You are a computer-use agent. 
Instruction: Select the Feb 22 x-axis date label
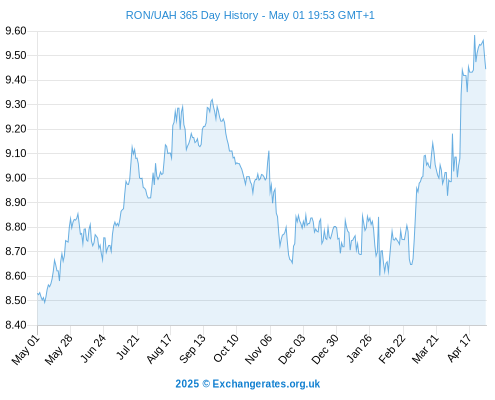coord(392,349)
